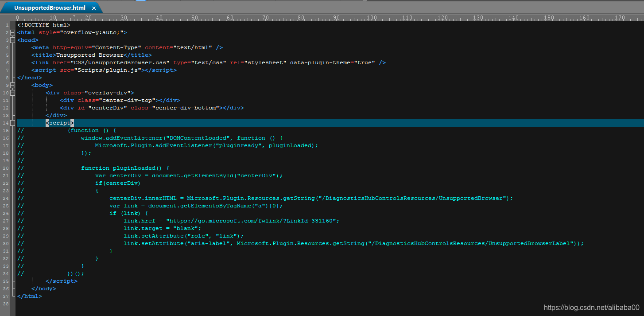Collapse the overlay-div fold on line 10
This screenshot has height=316, width=644.
coord(12,93)
